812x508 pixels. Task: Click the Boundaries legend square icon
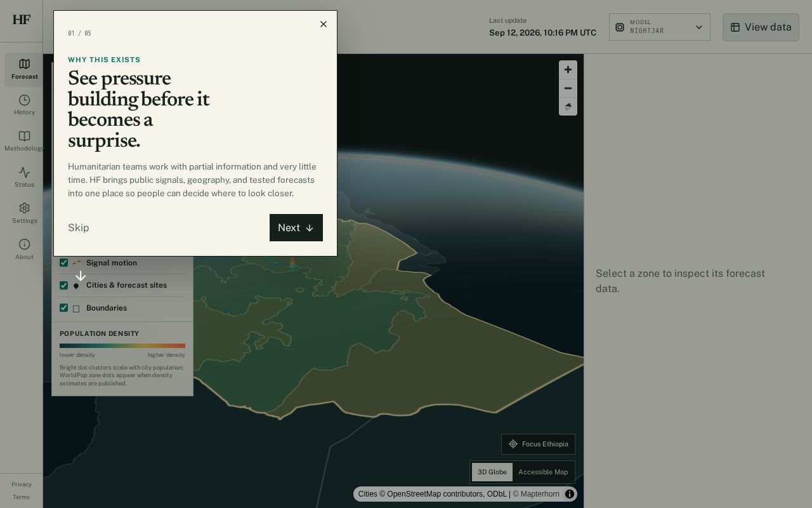pos(76,309)
